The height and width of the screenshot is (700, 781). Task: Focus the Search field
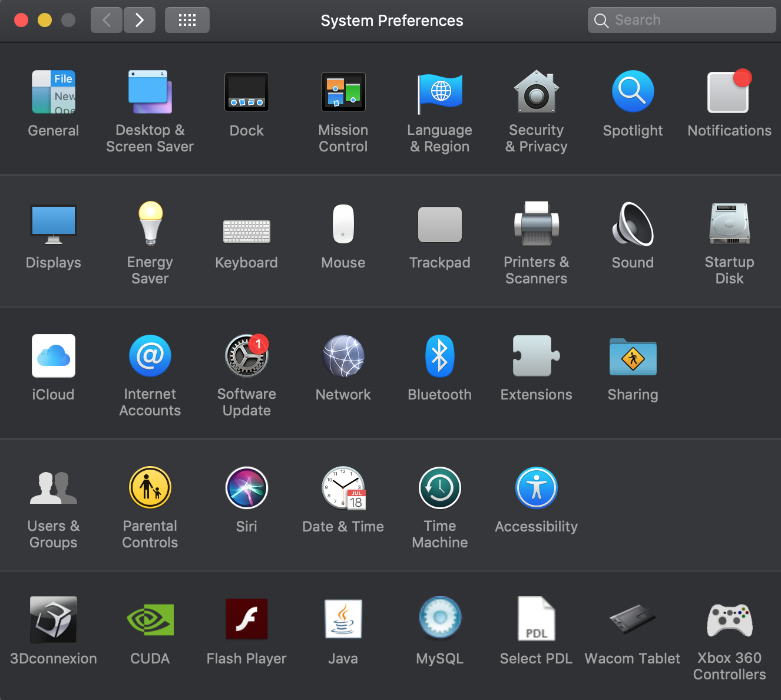tap(682, 20)
